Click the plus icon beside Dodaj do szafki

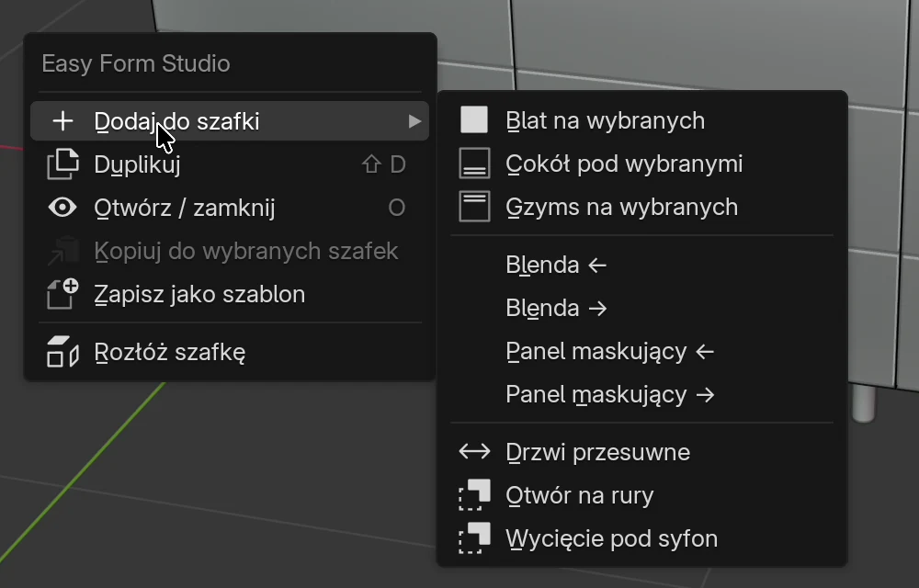pos(62,121)
